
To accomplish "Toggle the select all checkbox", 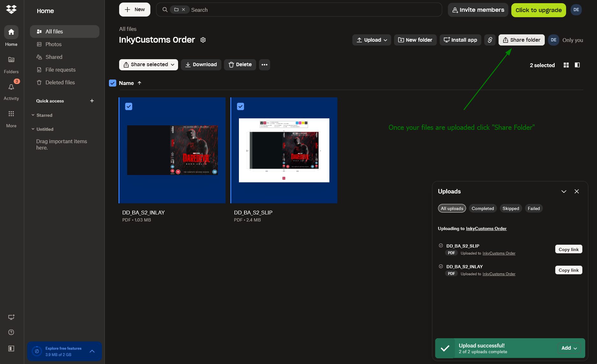I will (112, 83).
